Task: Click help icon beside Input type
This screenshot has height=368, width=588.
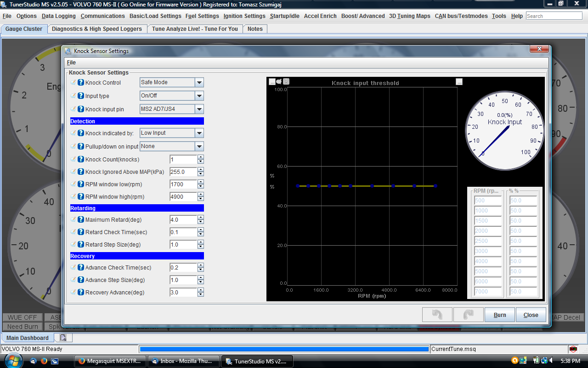Action: tap(81, 96)
